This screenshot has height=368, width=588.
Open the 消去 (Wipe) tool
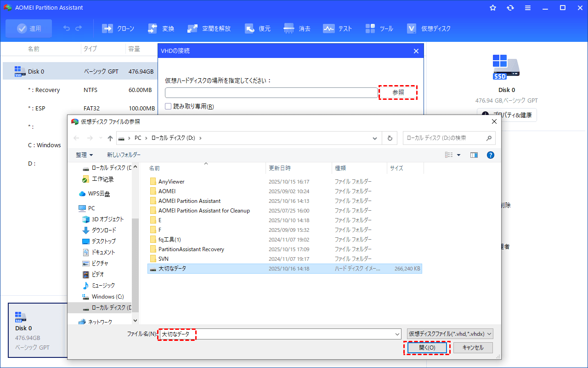click(x=297, y=28)
